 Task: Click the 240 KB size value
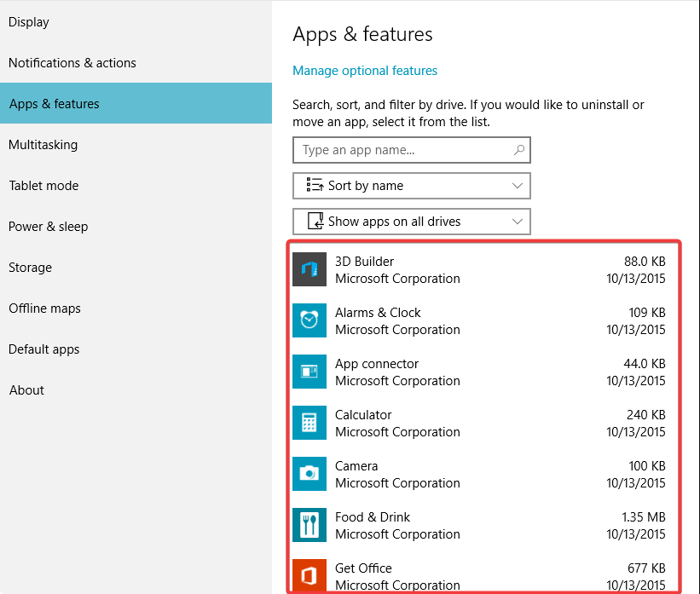pyautogui.click(x=646, y=414)
